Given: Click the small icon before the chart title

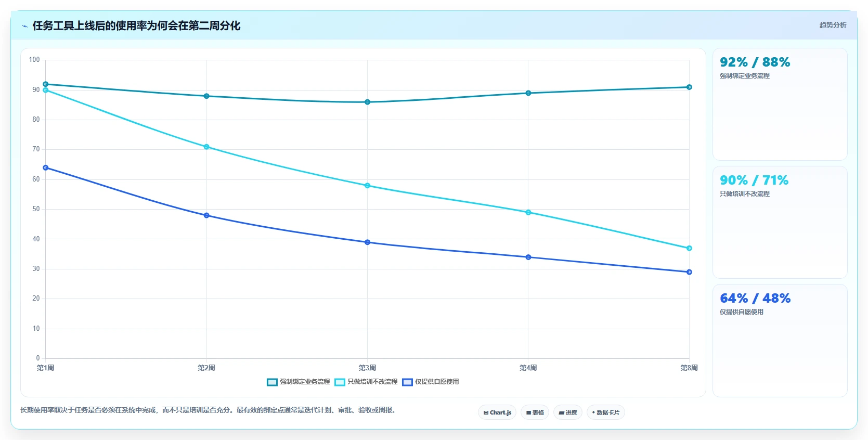Looking at the screenshot, I should tap(24, 26).
